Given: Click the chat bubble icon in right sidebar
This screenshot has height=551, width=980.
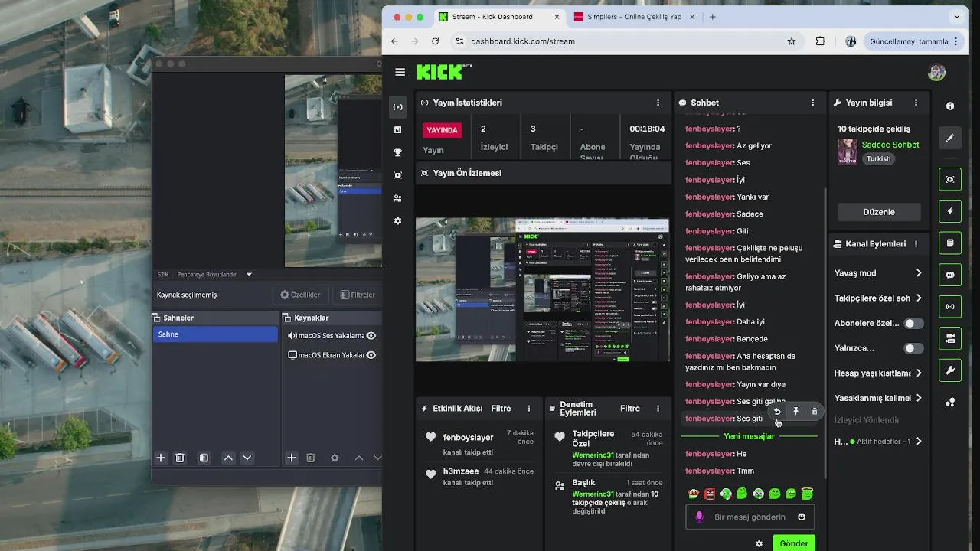Looking at the screenshot, I should (950, 275).
